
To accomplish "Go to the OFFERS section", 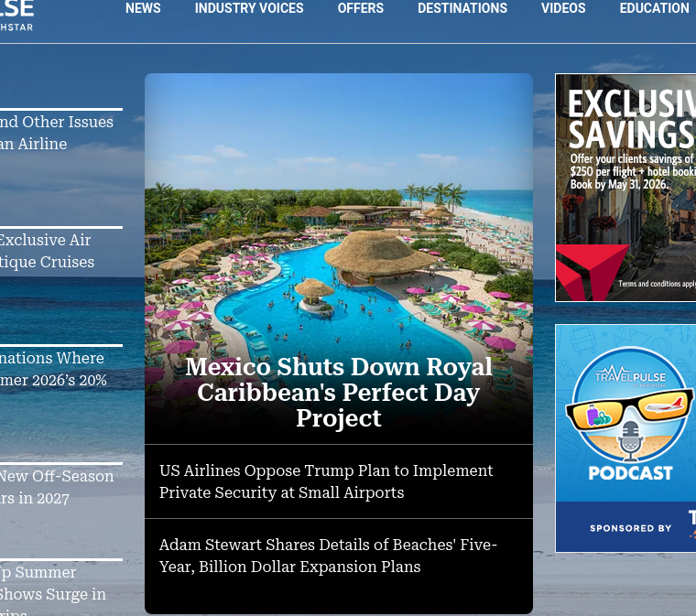I will click(361, 8).
